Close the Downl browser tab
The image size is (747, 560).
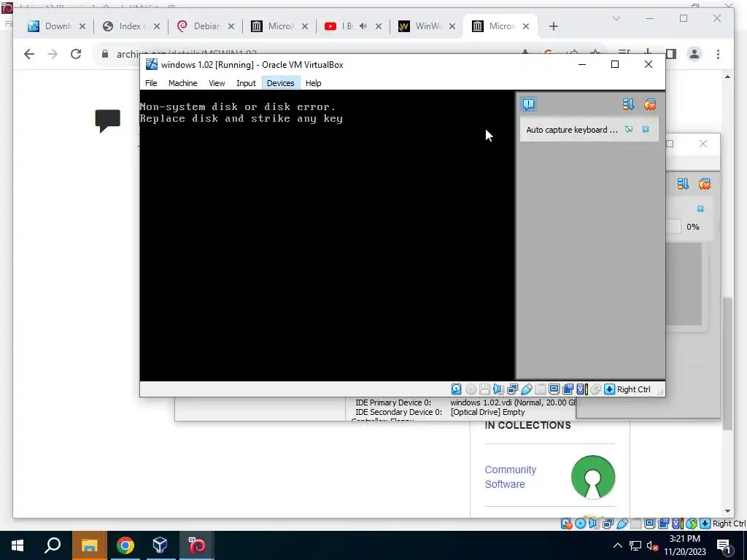82,26
